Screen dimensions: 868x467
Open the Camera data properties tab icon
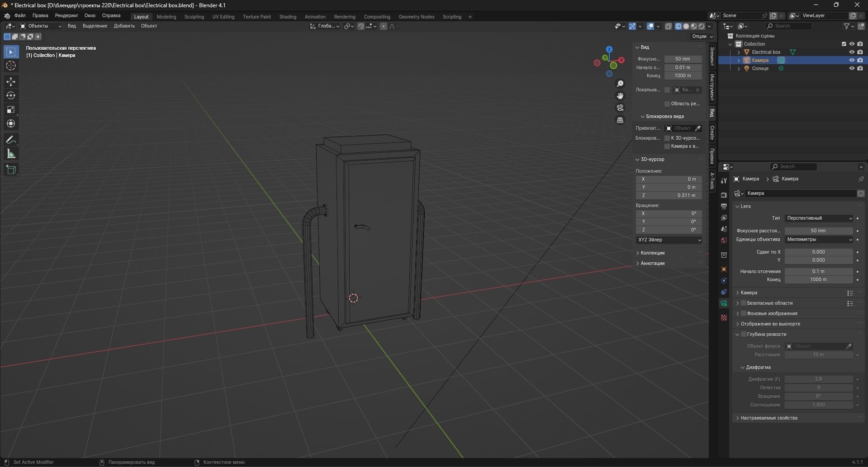724,303
